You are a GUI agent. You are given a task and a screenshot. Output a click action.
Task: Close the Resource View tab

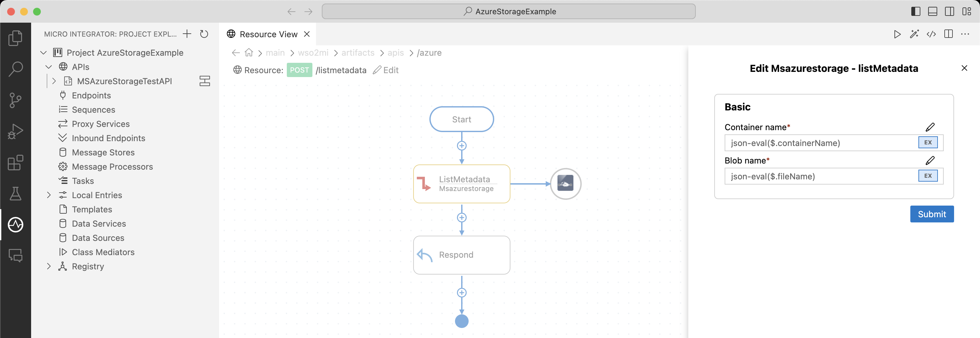tap(307, 34)
